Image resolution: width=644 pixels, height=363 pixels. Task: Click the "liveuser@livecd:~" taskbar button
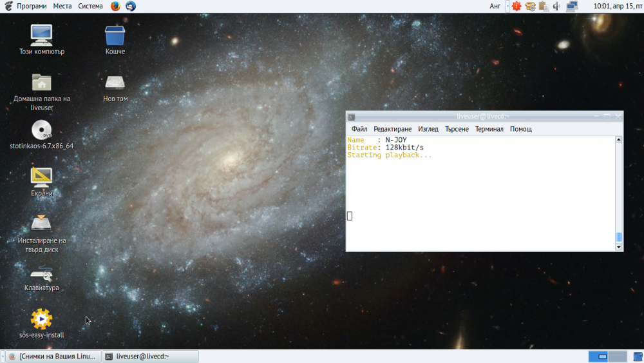tap(150, 357)
